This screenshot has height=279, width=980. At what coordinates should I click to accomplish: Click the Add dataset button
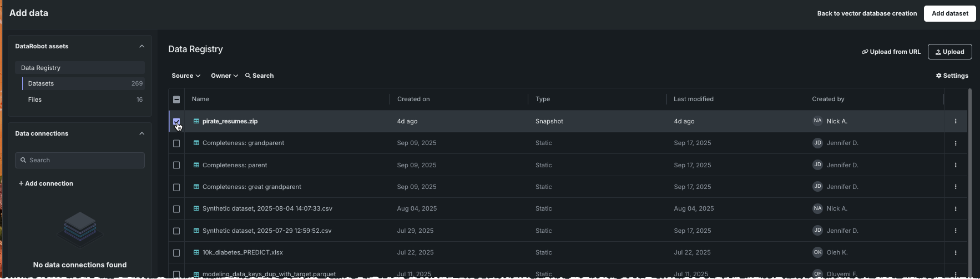(949, 13)
